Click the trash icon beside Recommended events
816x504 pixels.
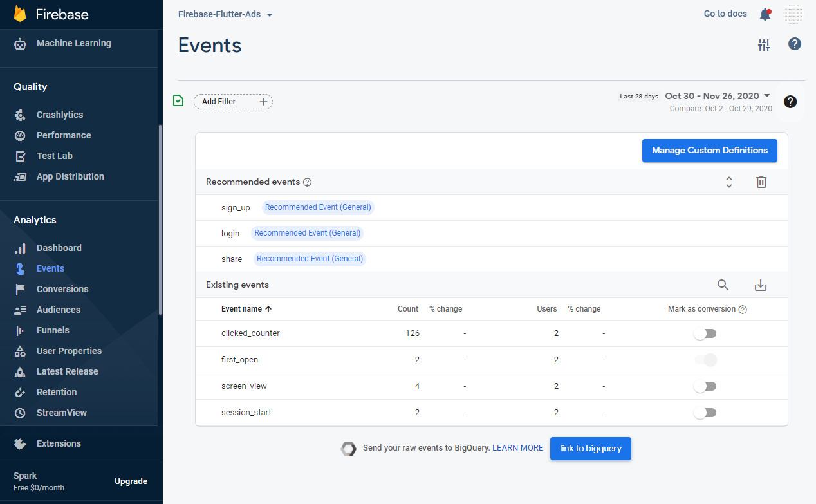click(x=761, y=182)
